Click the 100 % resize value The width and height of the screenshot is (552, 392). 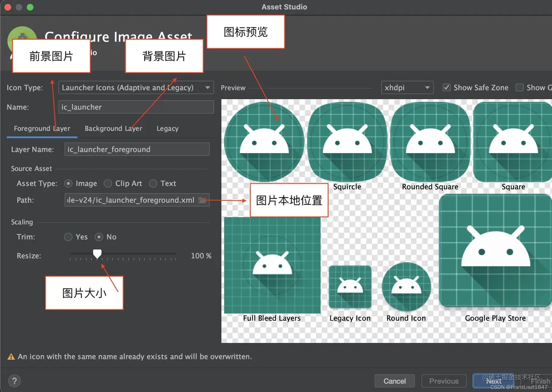[201, 256]
